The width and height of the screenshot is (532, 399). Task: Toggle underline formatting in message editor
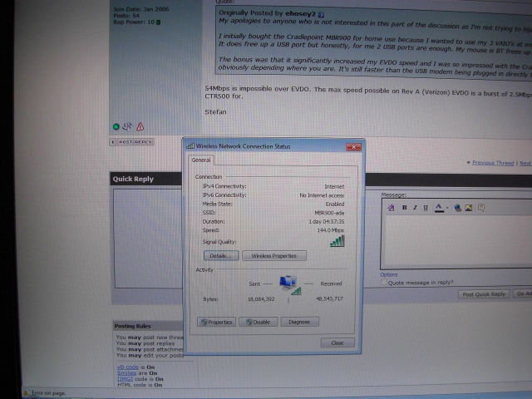click(426, 208)
